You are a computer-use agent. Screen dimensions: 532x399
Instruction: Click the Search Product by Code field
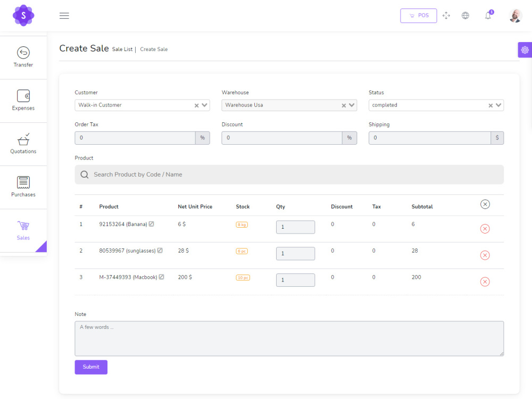click(289, 174)
